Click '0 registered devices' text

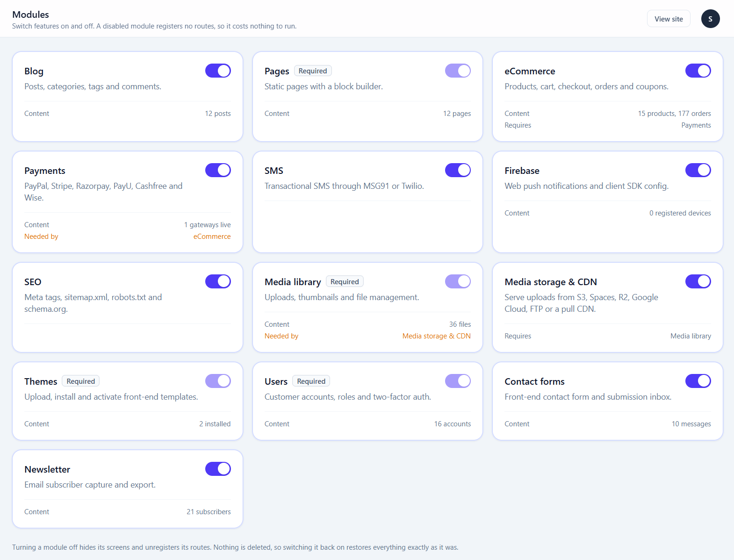tap(680, 213)
